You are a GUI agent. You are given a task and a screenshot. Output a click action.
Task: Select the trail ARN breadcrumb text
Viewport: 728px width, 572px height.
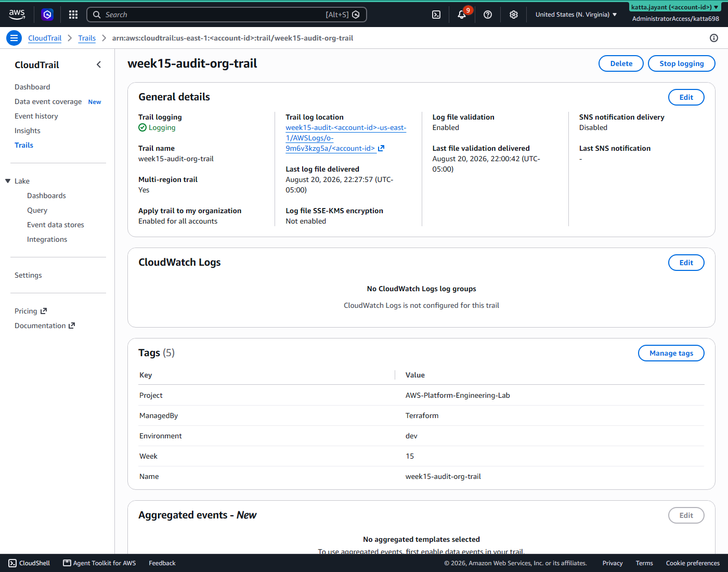(x=232, y=38)
